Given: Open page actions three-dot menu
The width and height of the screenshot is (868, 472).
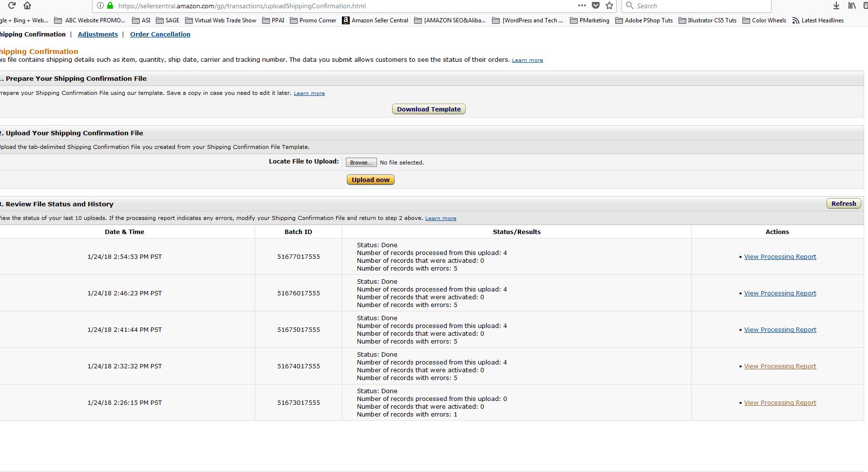Looking at the screenshot, I should pyautogui.click(x=582, y=5).
